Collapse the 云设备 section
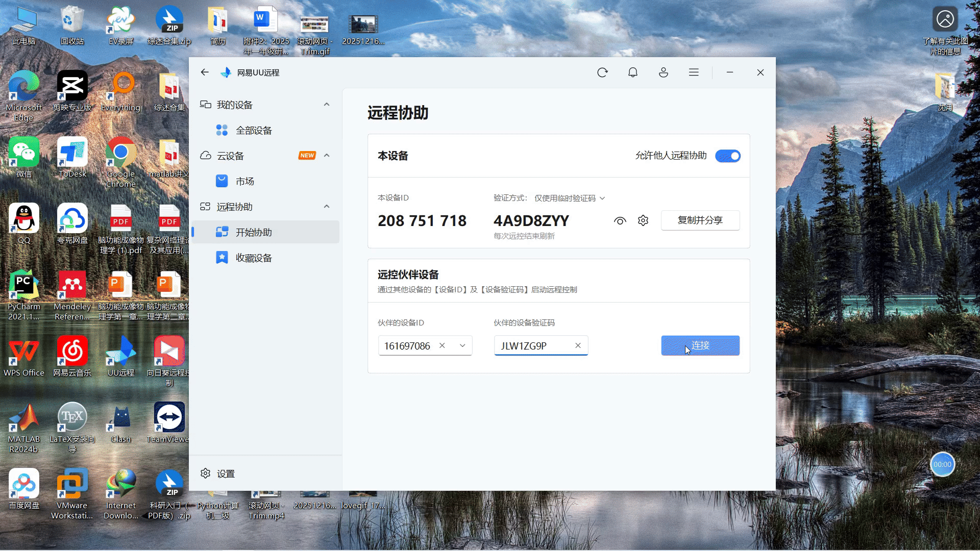This screenshot has width=980, height=551. (x=327, y=156)
